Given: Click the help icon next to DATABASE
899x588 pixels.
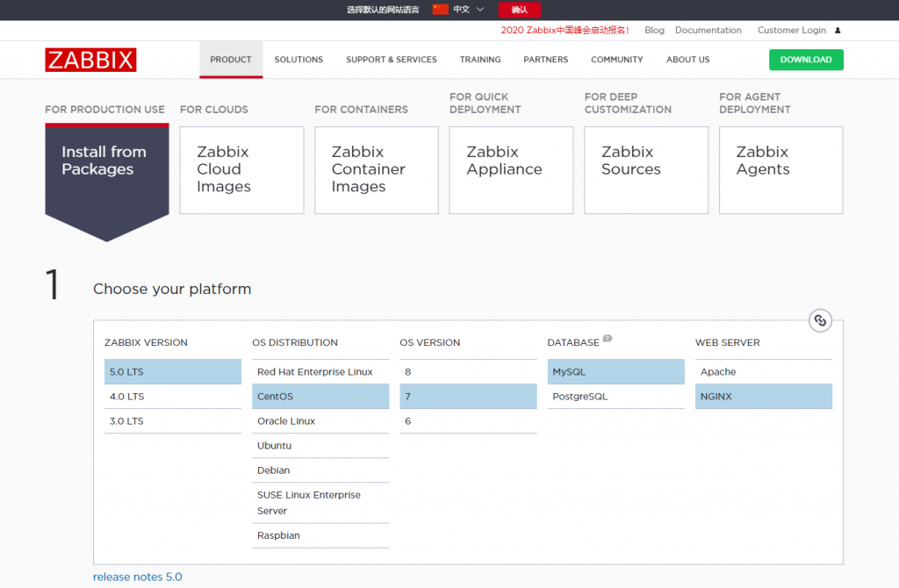Looking at the screenshot, I should [x=608, y=338].
